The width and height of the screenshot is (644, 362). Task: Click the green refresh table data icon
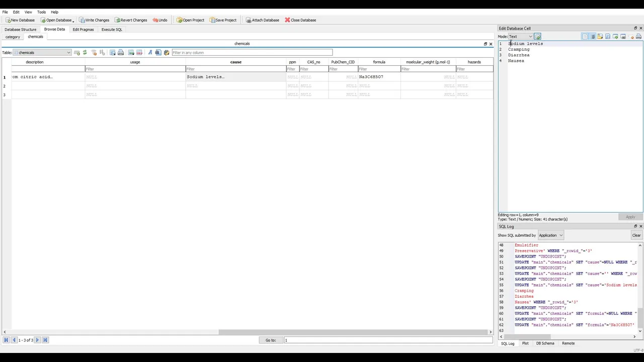85,53
